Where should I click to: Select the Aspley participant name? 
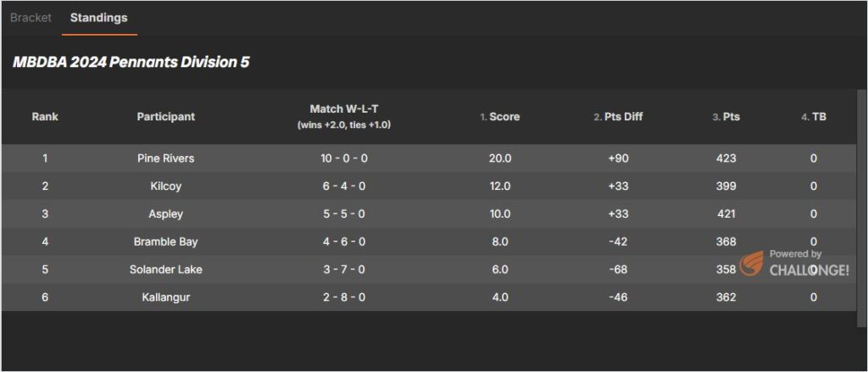[x=166, y=214]
